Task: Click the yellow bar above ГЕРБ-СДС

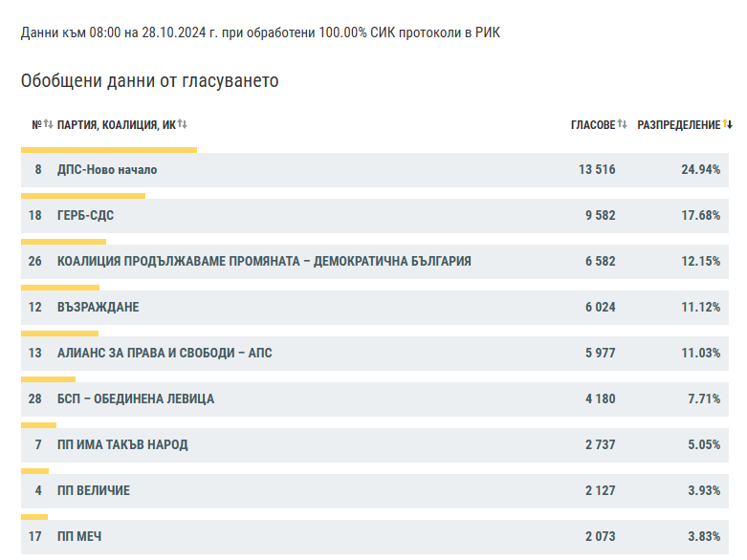Action: click(83, 196)
